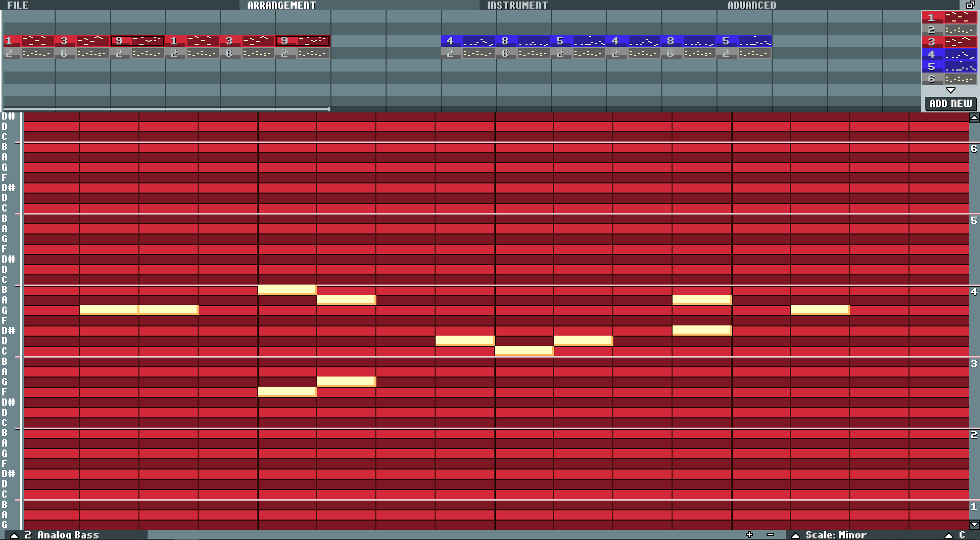Viewport: 980px width, 540px height.
Task: Click the last blue pattern 5 arrangement block
Action: (745, 41)
